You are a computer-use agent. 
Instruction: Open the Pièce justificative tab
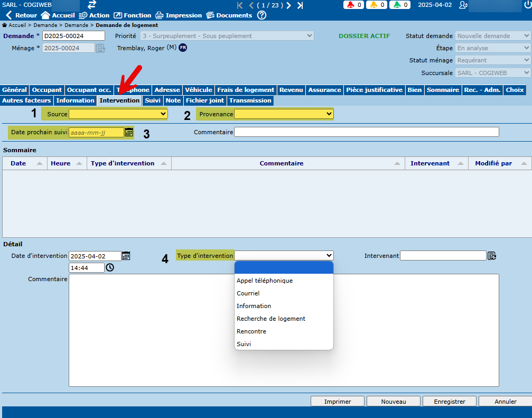374,90
